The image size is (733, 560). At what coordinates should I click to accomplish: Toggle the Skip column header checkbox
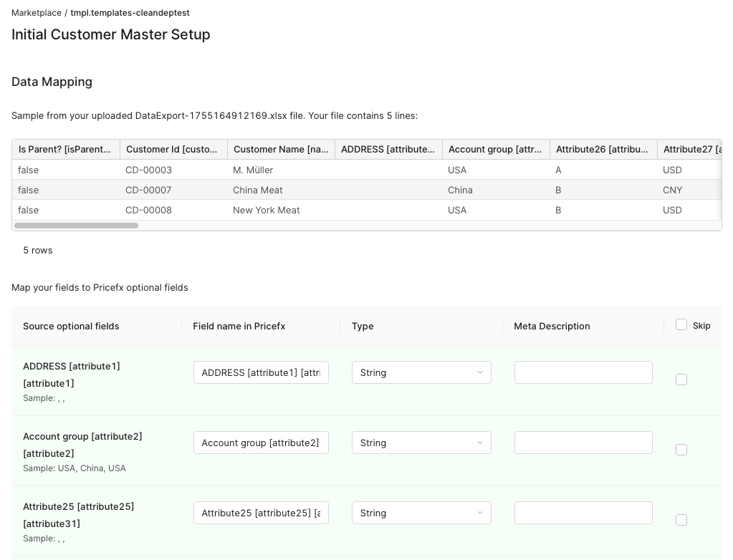coord(681,324)
